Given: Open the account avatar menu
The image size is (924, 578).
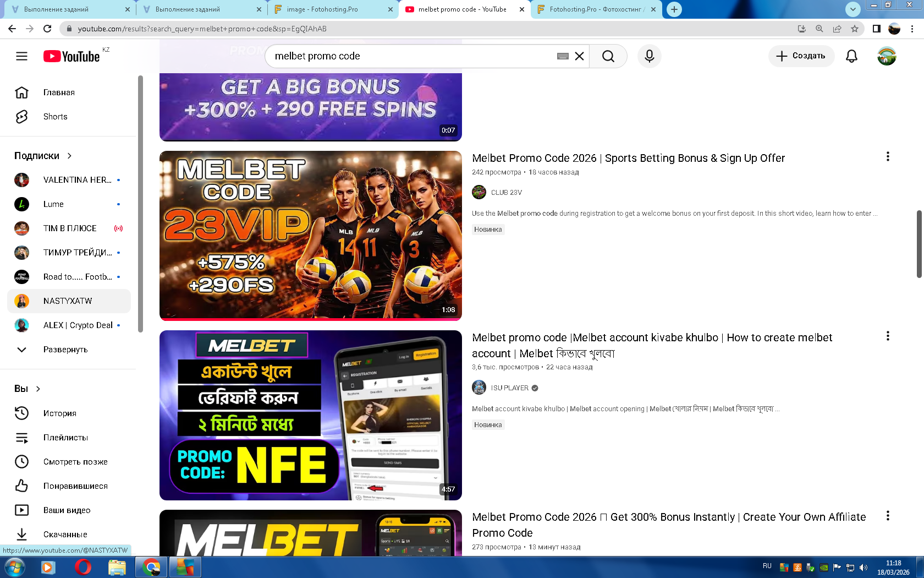Looking at the screenshot, I should coord(887,56).
